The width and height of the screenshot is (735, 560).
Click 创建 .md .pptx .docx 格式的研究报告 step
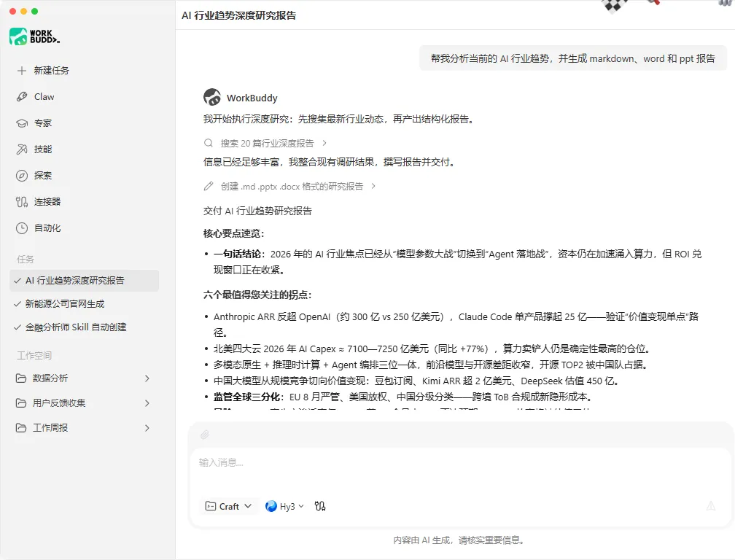(292, 186)
